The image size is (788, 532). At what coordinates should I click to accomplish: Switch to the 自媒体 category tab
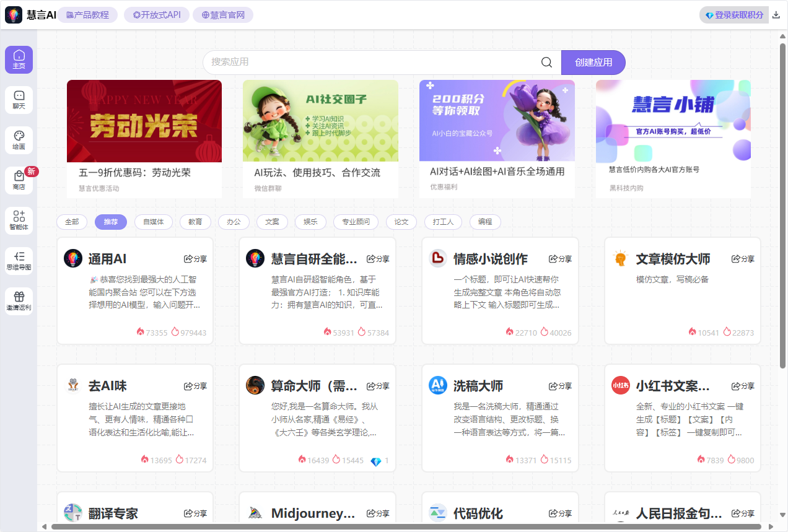[x=153, y=222]
